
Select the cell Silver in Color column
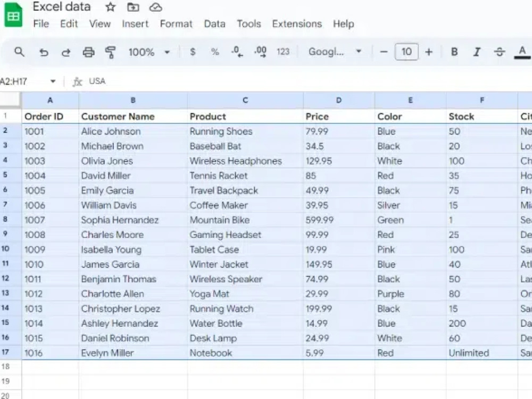pyautogui.click(x=411, y=205)
